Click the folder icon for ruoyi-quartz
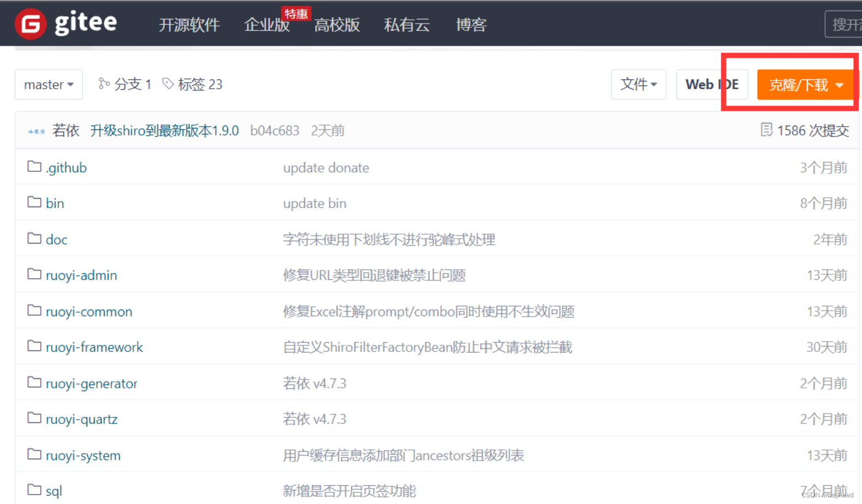Viewport: 862px width, 504px height. pos(34,419)
